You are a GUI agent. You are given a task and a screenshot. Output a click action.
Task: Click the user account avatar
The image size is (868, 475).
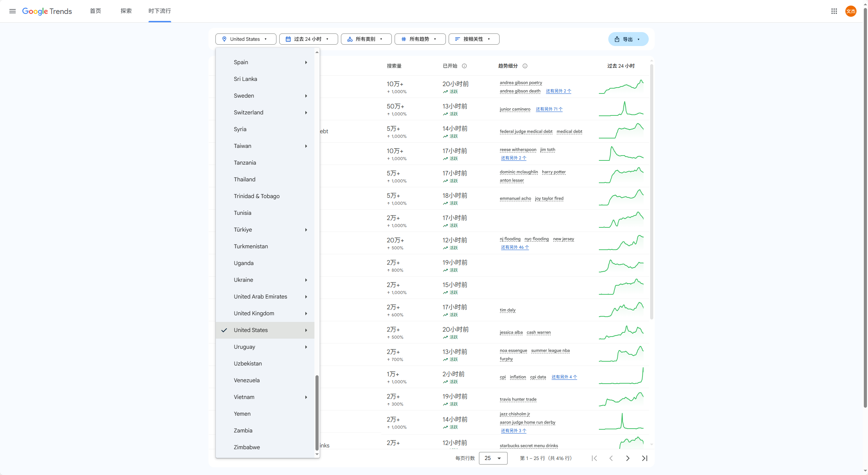(851, 11)
